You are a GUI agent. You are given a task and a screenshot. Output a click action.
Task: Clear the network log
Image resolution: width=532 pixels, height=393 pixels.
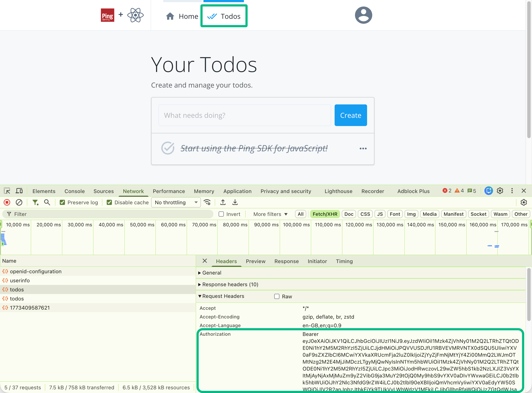(19, 203)
